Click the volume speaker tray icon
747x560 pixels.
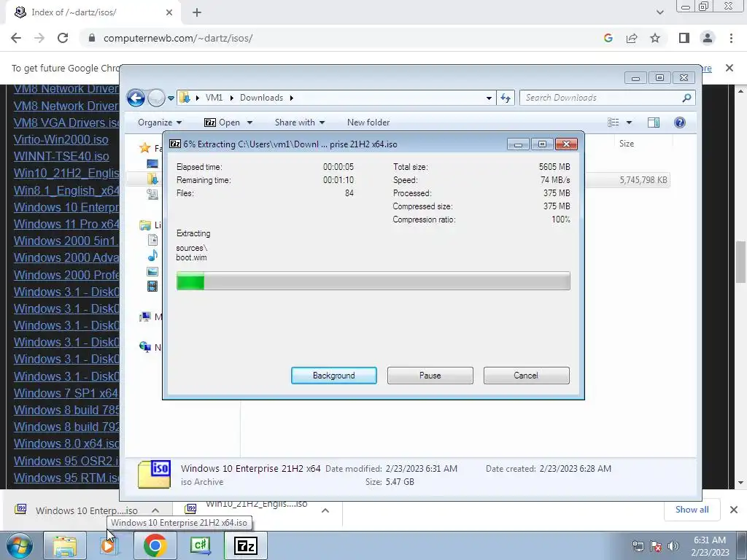[x=673, y=545]
